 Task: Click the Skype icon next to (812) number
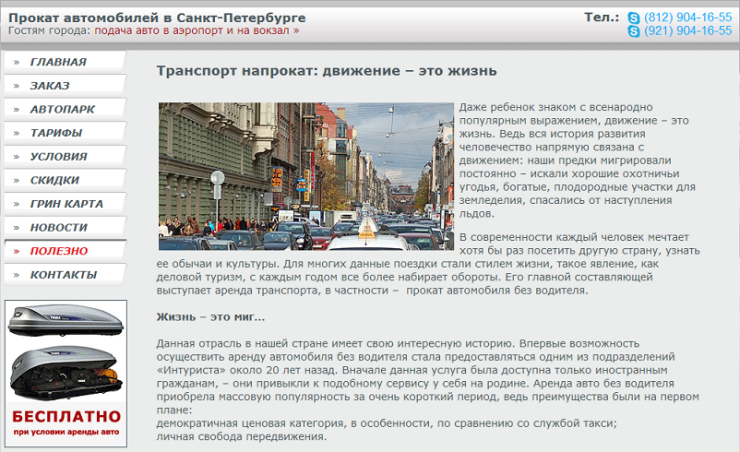point(633,18)
